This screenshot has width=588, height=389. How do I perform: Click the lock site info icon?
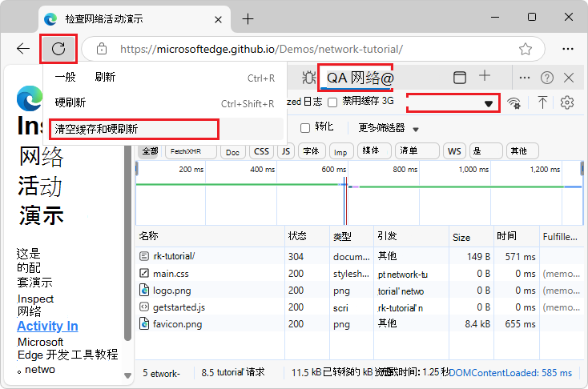pos(102,49)
